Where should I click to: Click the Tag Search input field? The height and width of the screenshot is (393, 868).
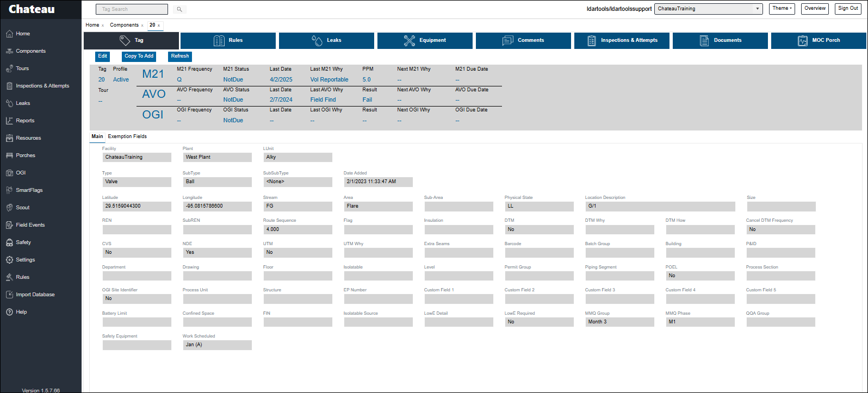[132, 9]
